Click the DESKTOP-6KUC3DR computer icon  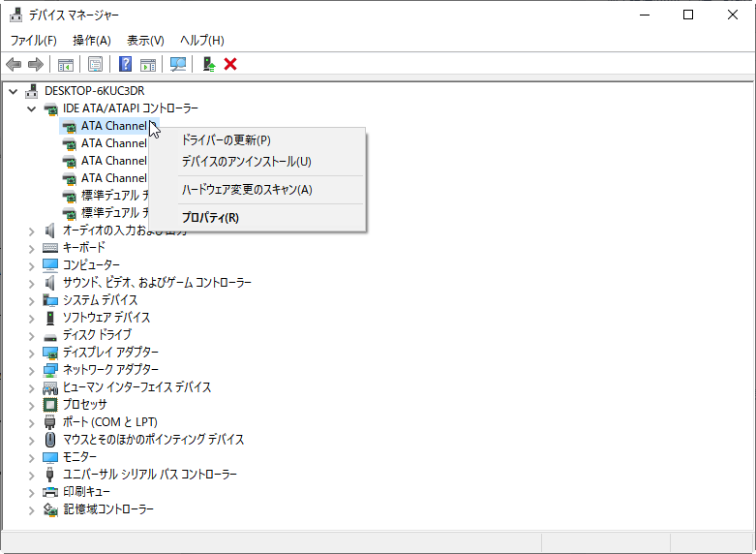[x=32, y=91]
